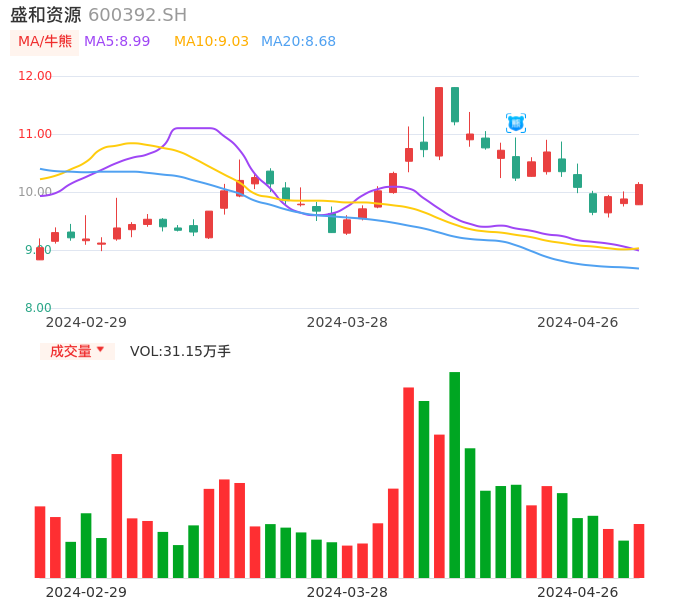Click the blue bear (熊) signal marker

click(x=515, y=123)
